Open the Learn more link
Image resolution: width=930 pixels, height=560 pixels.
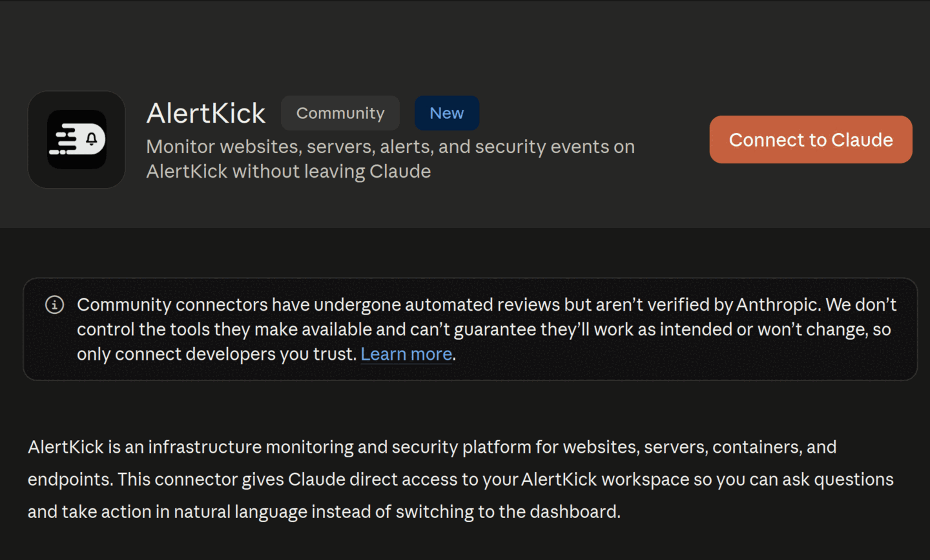(x=406, y=354)
